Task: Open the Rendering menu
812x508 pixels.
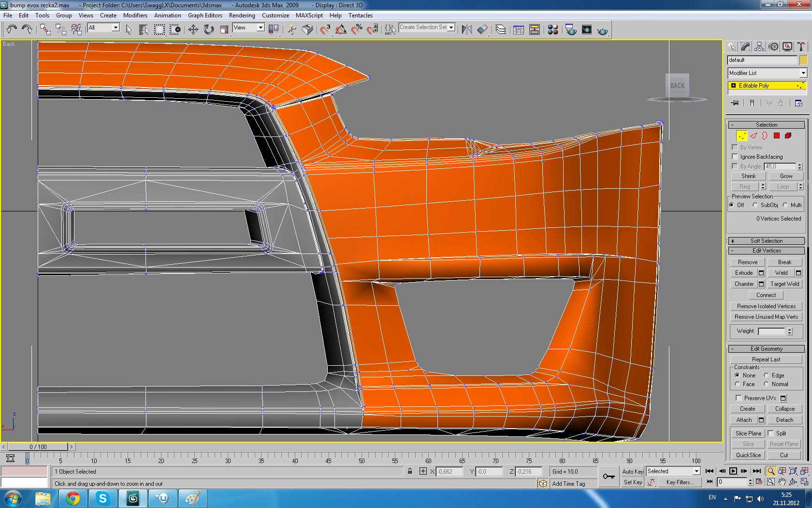Action: pyautogui.click(x=242, y=15)
